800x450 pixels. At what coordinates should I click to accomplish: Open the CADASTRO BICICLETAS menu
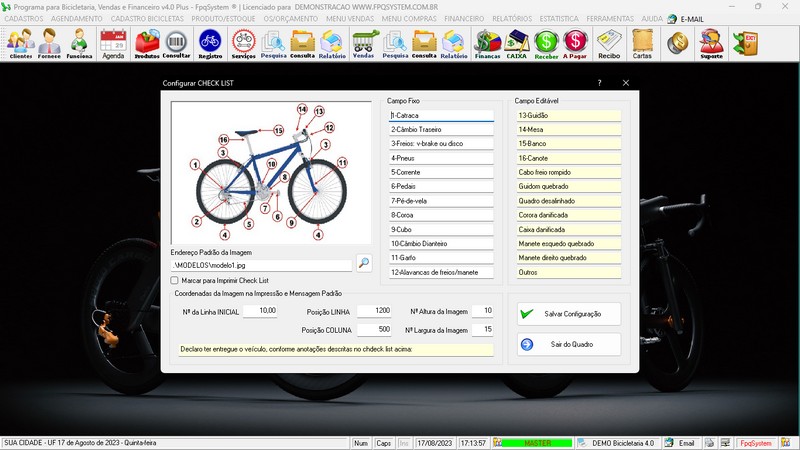coord(147,18)
